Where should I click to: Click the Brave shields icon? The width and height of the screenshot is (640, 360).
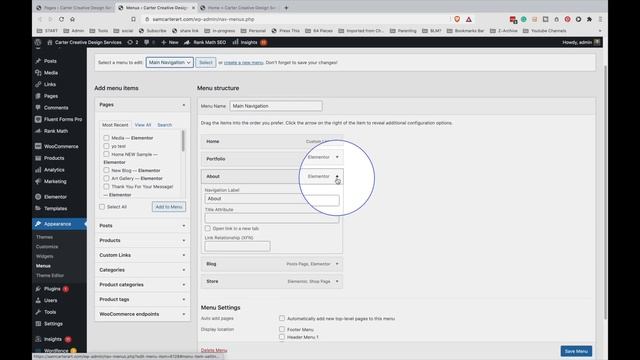pyautogui.click(x=457, y=19)
